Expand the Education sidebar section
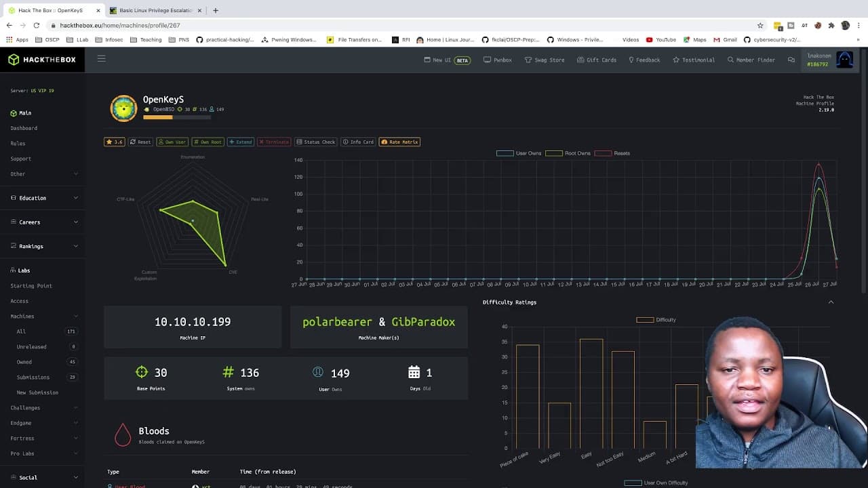Viewport: 868px width, 488px height. pyautogui.click(x=44, y=198)
